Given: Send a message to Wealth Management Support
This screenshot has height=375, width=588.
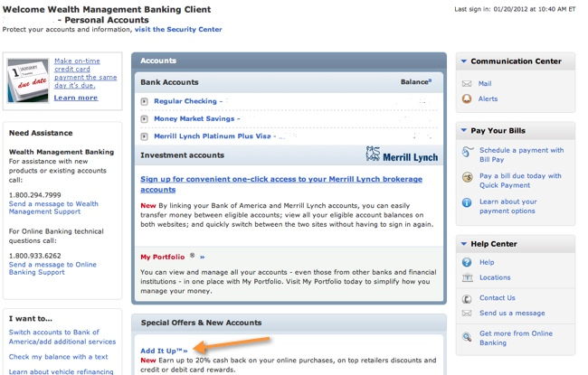Looking at the screenshot, I should pos(53,208).
